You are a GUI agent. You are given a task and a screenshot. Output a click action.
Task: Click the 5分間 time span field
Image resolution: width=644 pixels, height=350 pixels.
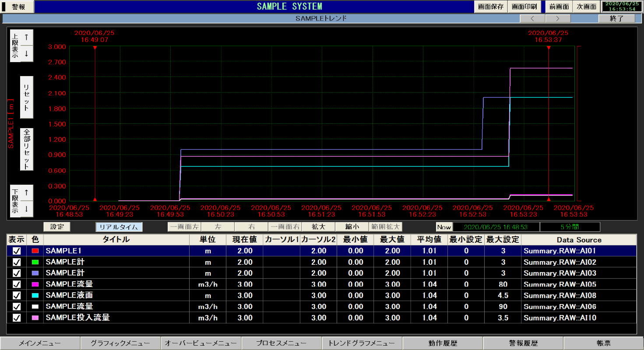click(570, 227)
